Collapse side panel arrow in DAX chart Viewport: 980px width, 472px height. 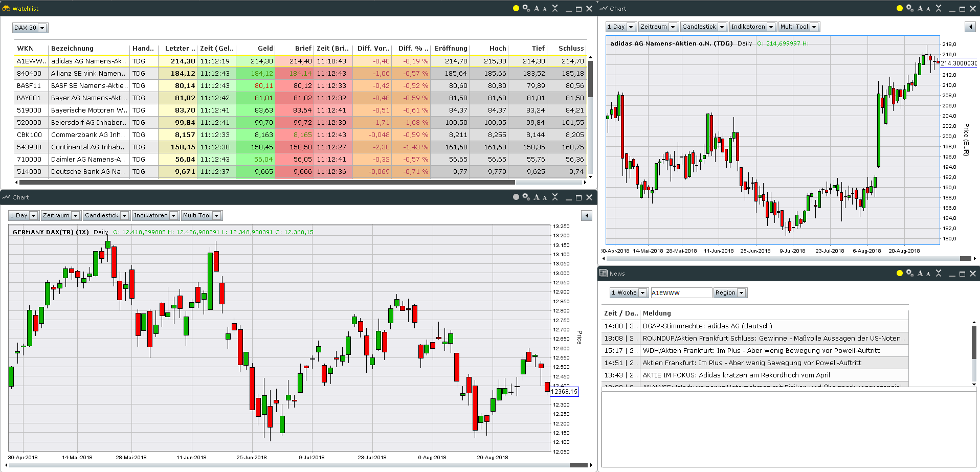587,216
